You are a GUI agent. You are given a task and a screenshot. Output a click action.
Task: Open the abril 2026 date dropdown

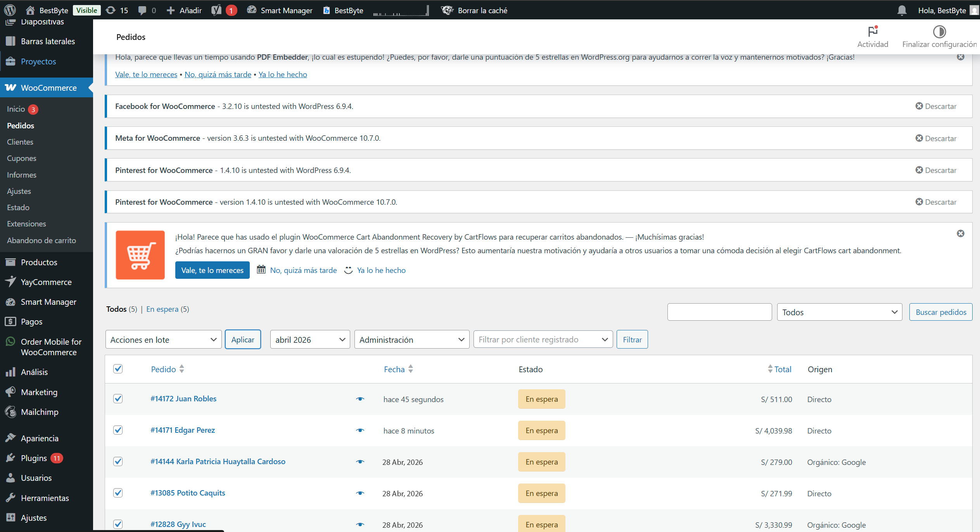pos(310,339)
